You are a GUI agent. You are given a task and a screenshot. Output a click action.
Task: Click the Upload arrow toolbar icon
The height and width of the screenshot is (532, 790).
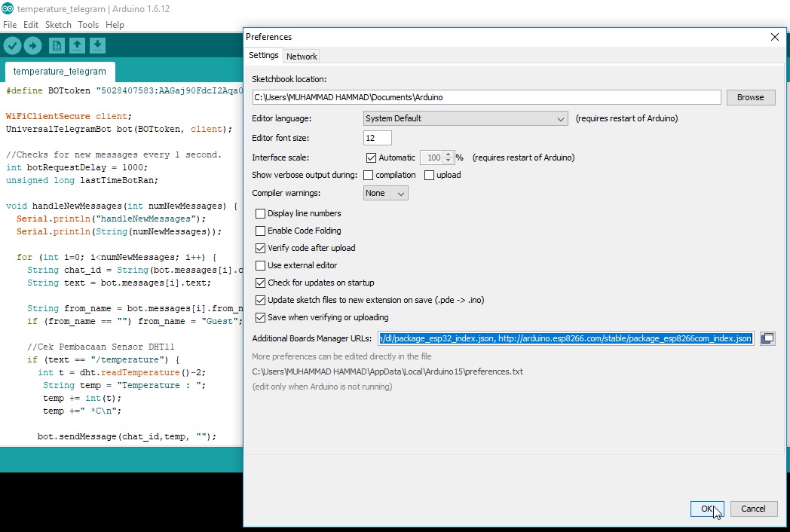coord(32,46)
